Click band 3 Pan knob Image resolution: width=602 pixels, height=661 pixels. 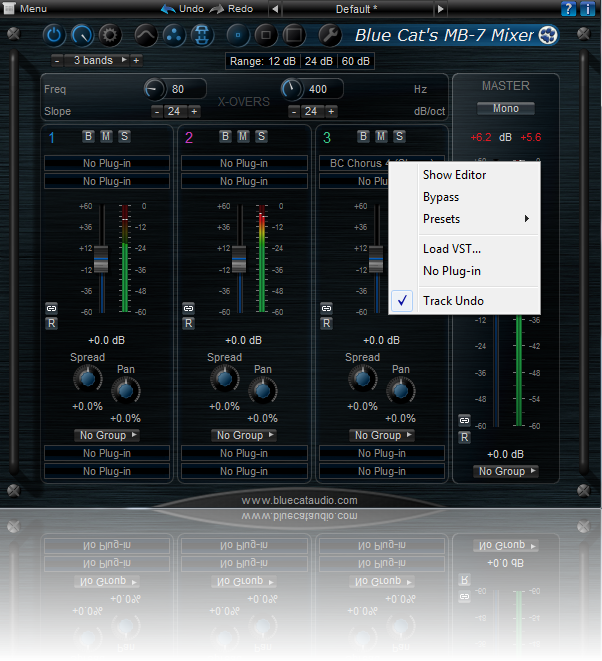click(x=400, y=391)
